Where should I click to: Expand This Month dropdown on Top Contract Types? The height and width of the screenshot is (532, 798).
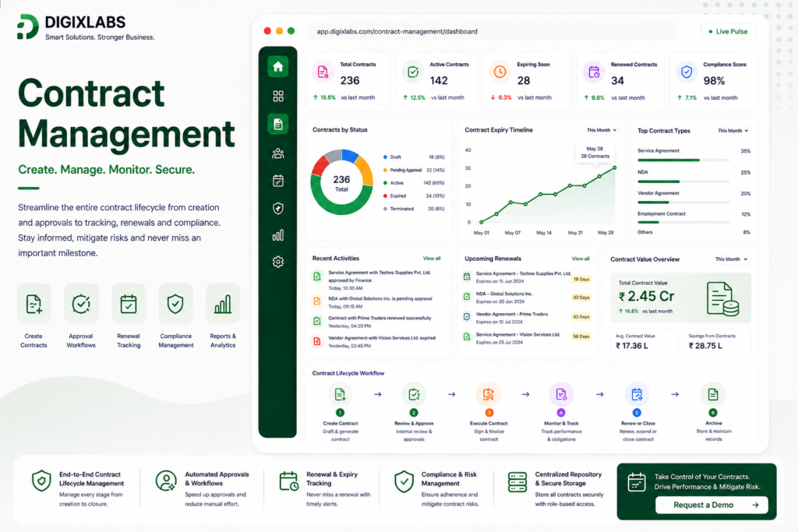pos(733,131)
